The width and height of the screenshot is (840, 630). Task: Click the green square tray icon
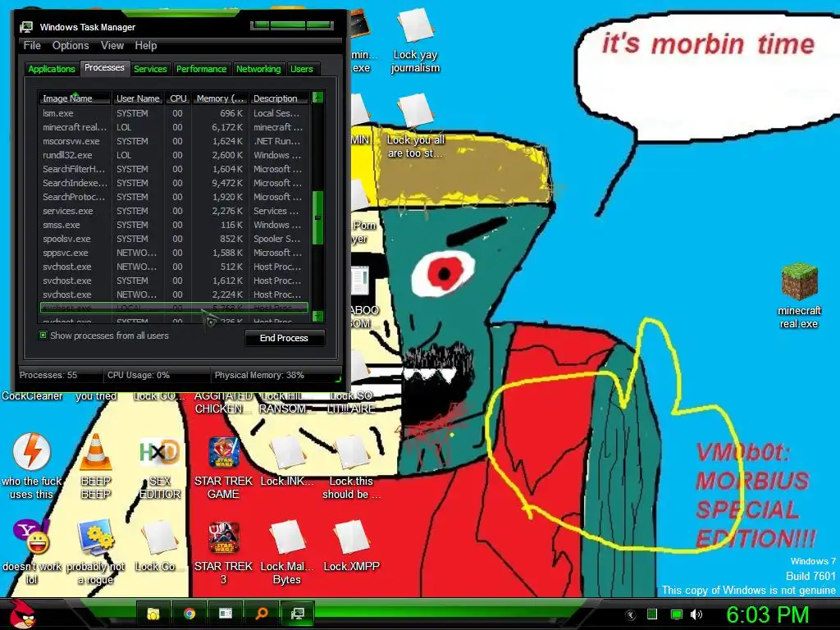652,614
